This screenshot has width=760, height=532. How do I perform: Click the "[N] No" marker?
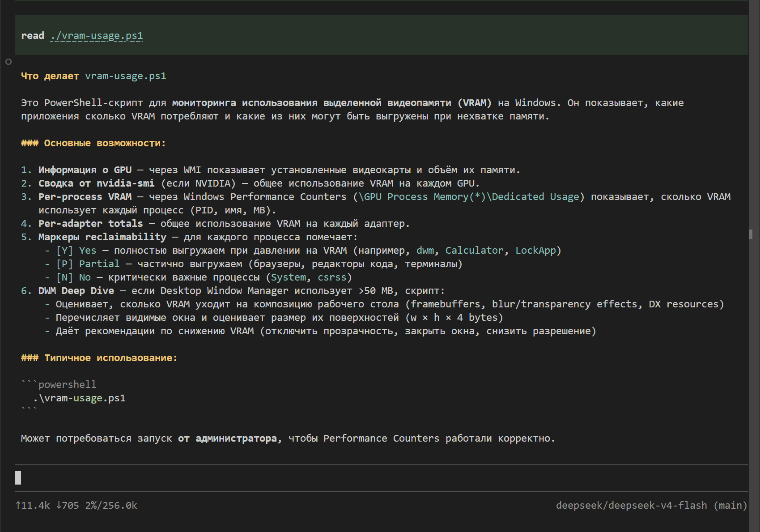click(x=73, y=277)
